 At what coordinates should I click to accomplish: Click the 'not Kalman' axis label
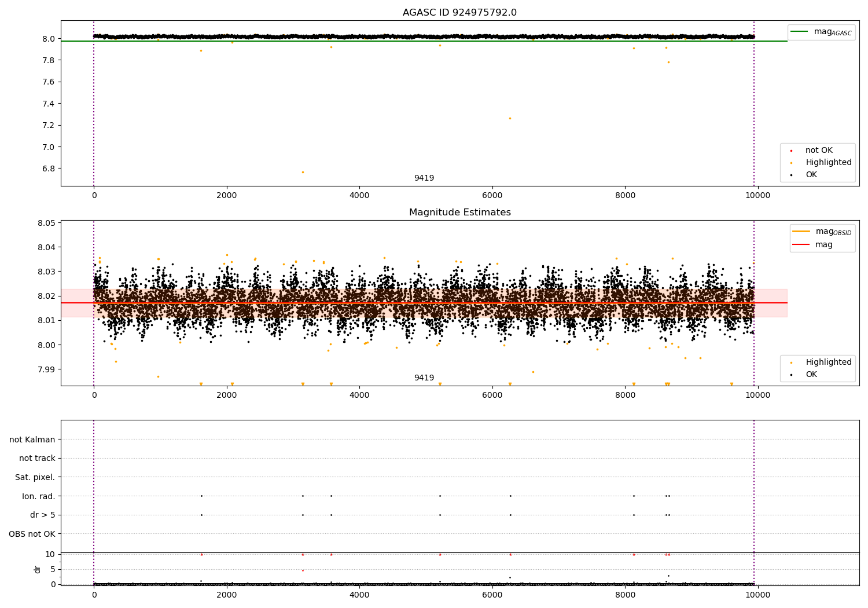(x=32, y=439)
